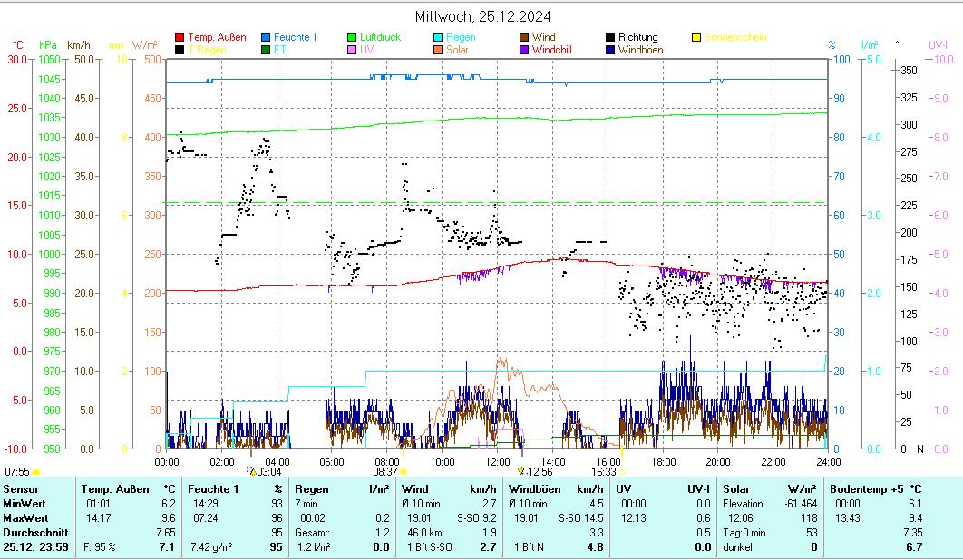The width and height of the screenshot is (963, 560).
Task: Click the red Temp. Außen legend swatch
Action: 180,37
